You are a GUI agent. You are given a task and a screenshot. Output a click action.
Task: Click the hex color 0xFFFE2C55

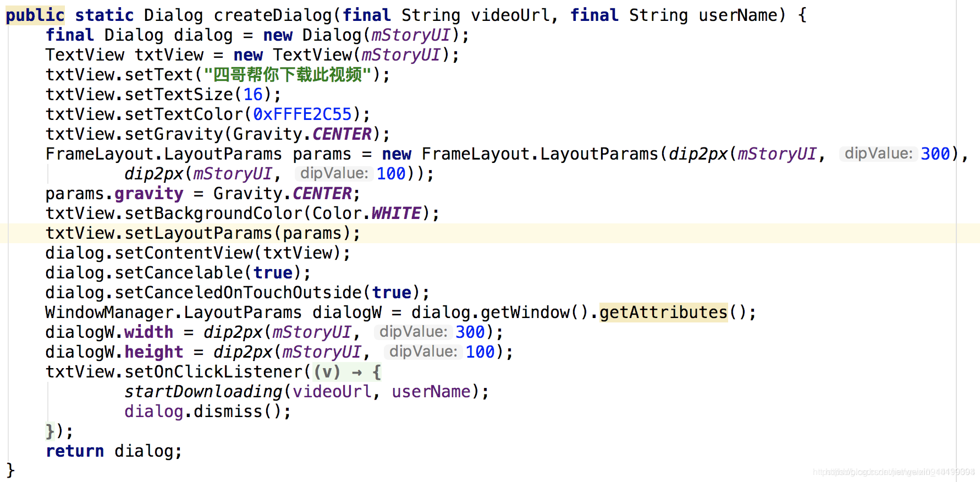[x=302, y=114]
